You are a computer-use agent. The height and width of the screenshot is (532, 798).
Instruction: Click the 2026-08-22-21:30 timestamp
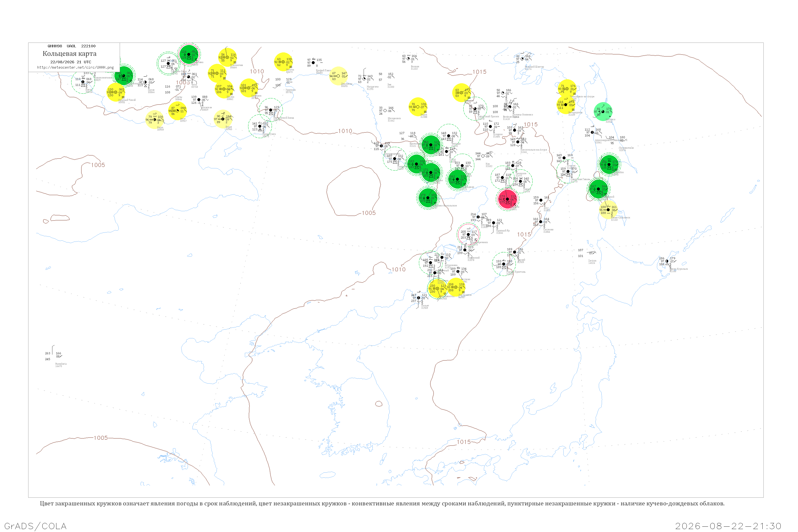point(728,526)
